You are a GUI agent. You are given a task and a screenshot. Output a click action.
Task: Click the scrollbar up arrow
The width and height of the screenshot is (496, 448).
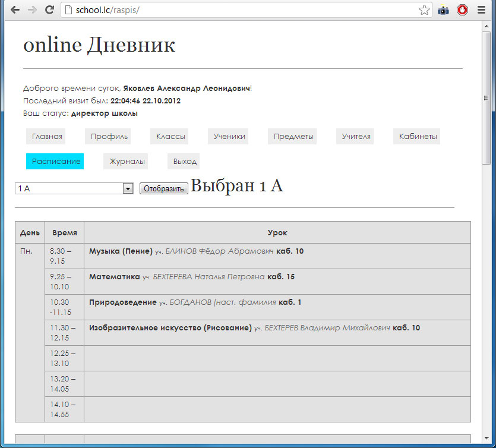click(x=486, y=26)
